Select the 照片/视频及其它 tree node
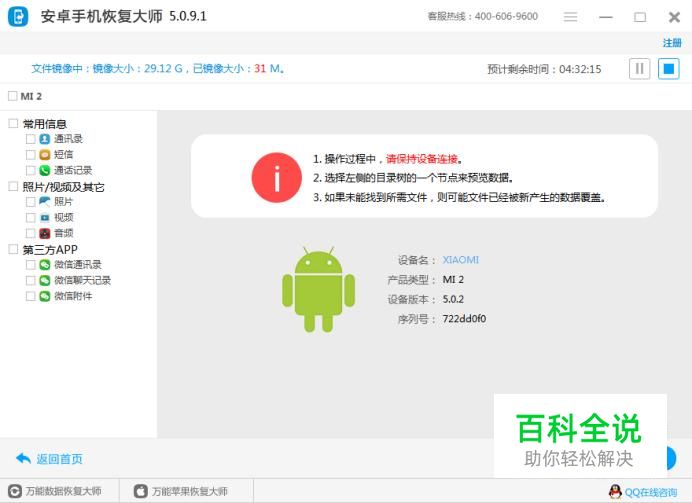The height and width of the screenshot is (503, 692). point(64,187)
